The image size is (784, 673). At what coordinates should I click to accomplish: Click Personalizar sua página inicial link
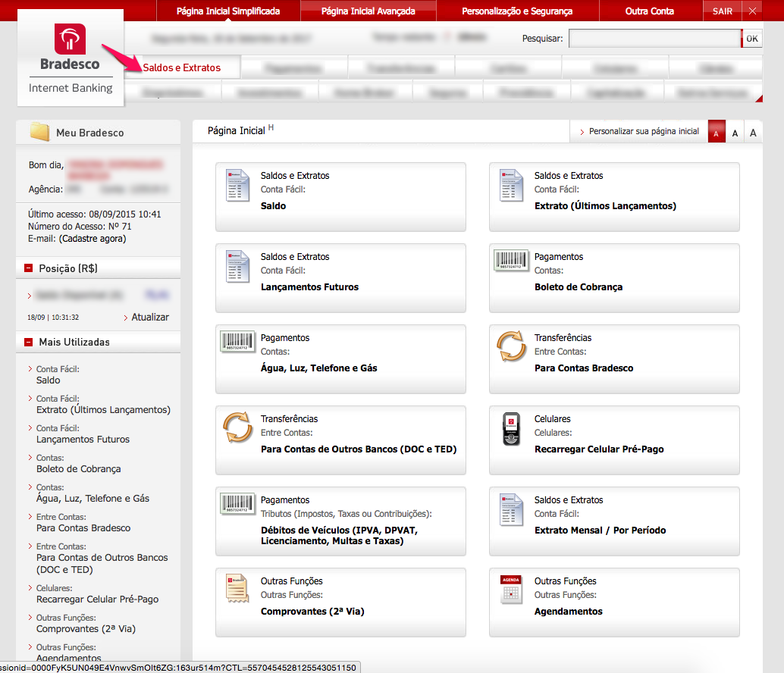[x=644, y=131]
